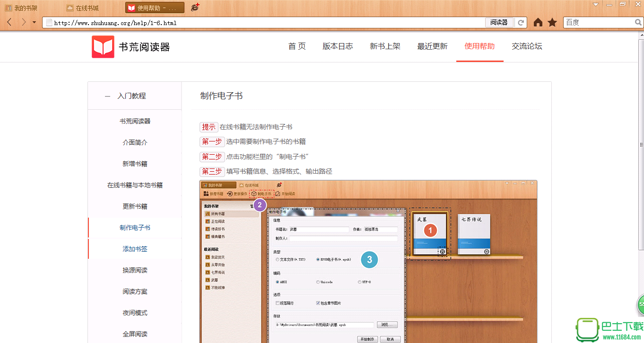Viewport: 644px width, 343px height.
Task: Open 新书上架 in the site navigation
Action: click(385, 46)
